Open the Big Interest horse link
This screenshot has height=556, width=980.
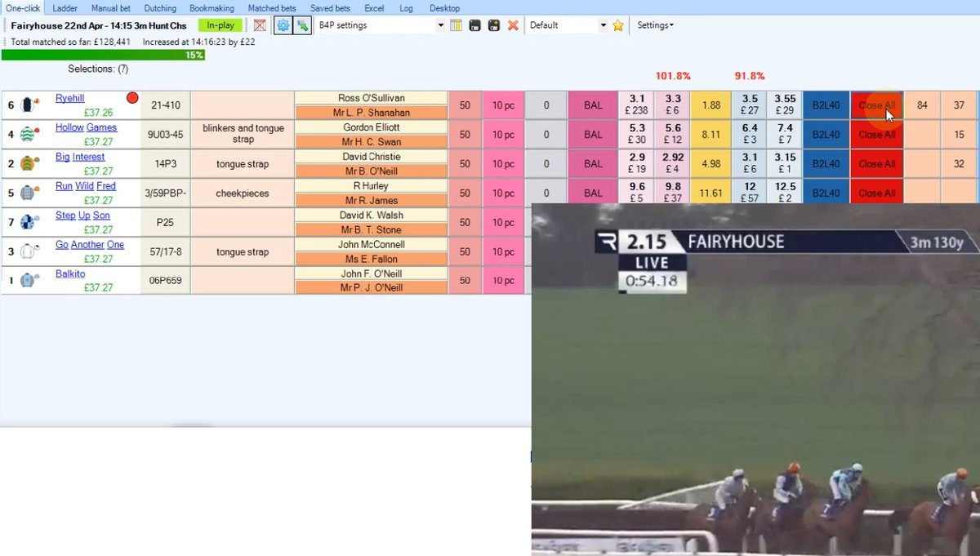click(x=80, y=157)
